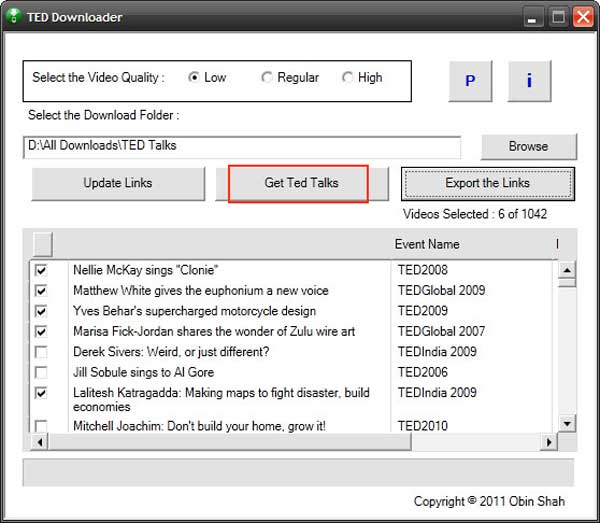This screenshot has height=523, width=600.
Task: Minimize the TED Downloader window
Action: point(533,17)
